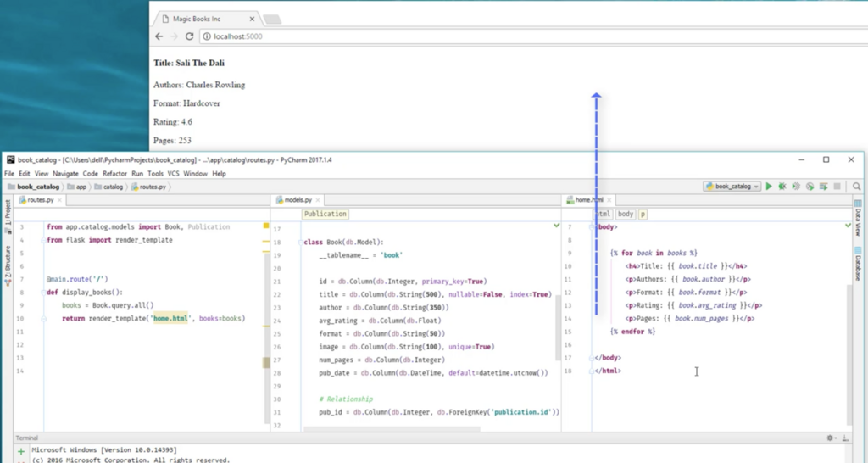Click the body tag breadcrumb in home.html
The image size is (868, 463).
626,214
